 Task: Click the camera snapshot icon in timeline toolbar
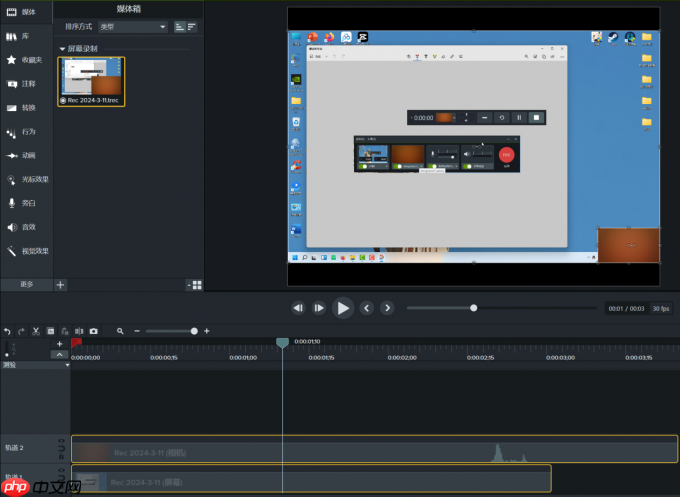coord(93,331)
